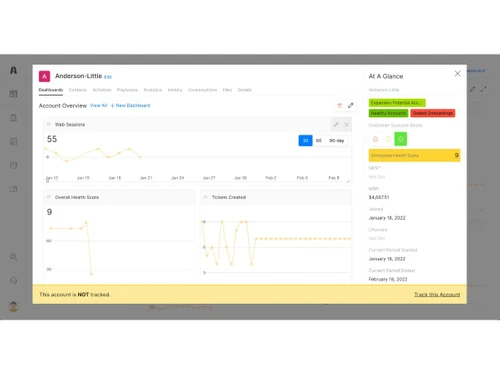500x375 pixels.
Task: Click + New Dashboard
Action: point(130,105)
